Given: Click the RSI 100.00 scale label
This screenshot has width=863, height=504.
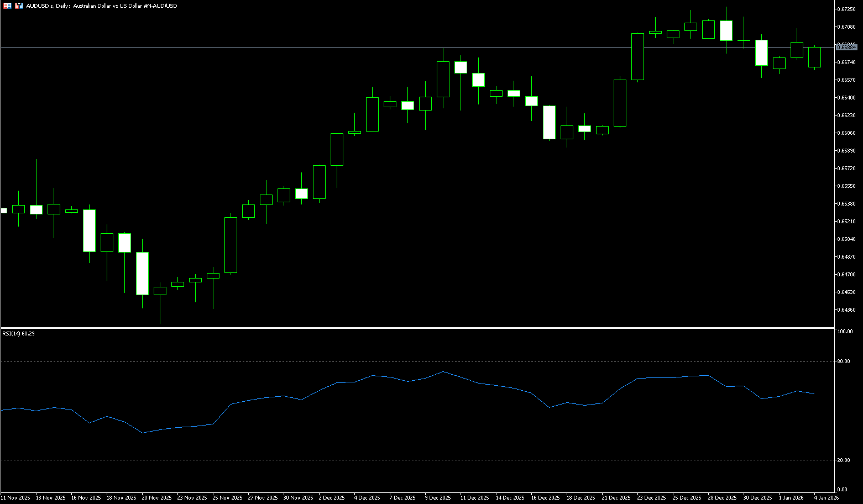Looking at the screenshot, I should click(x=845, y=332).
